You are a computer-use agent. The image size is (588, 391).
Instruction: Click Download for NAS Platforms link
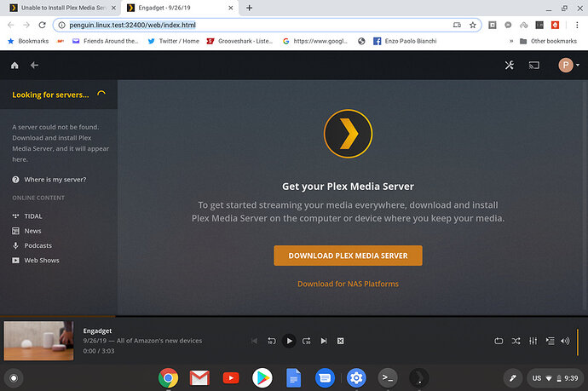(348, 285)
